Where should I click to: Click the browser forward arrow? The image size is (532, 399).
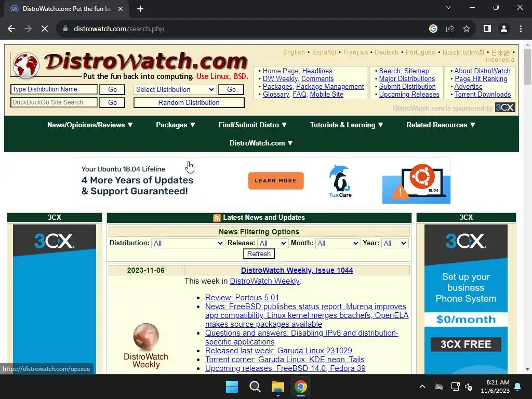[28, 29]
